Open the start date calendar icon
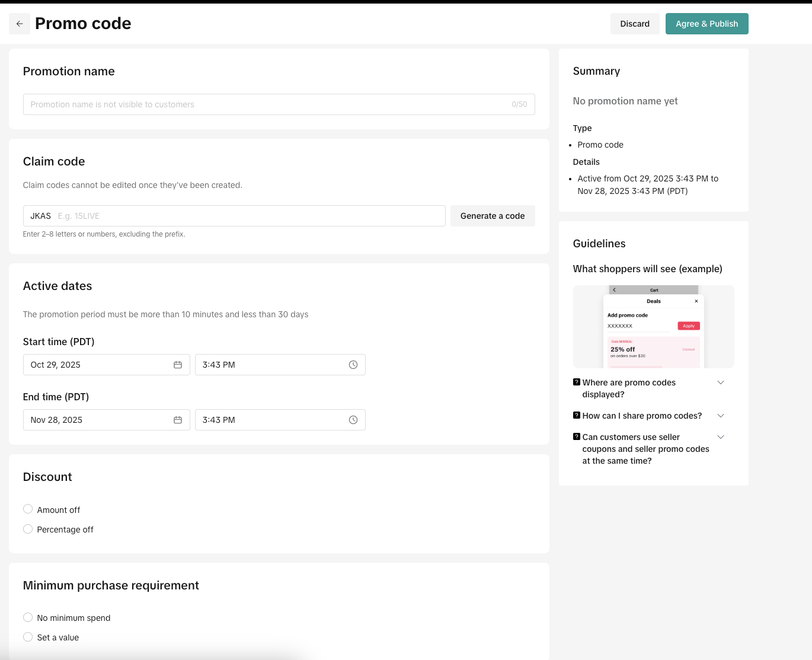 [x=177, y=365]
